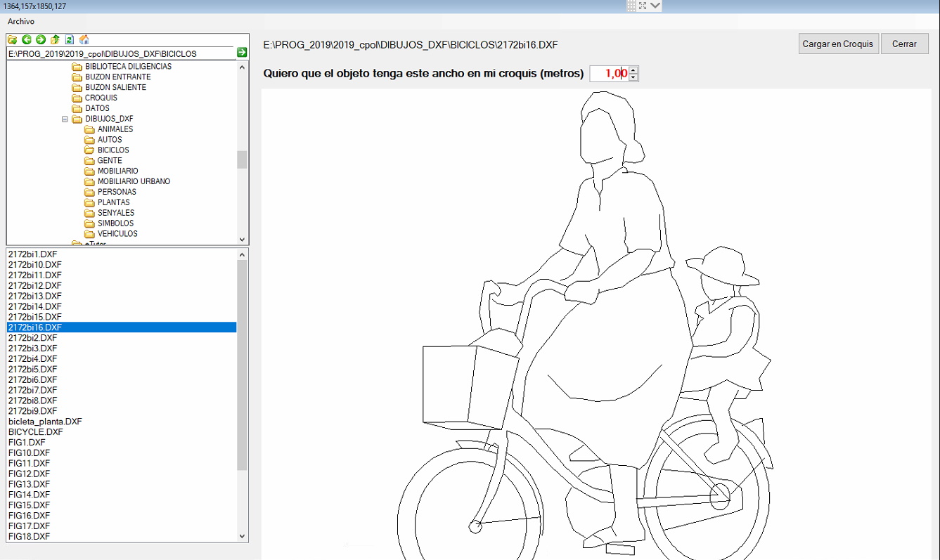This screenshot has width=940, height=560.
Task: Increase width with the up stepper arrow
Action: pos(633,70)
